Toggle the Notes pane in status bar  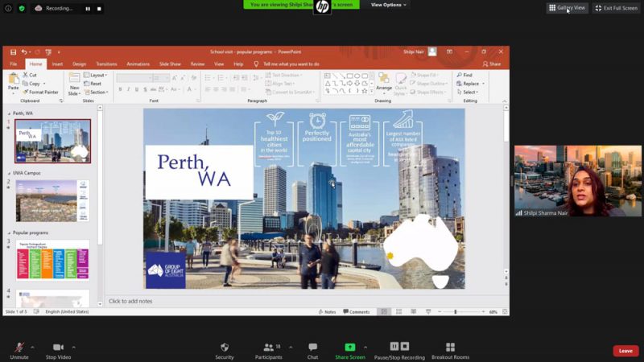pyautogui.click(x=327, y=311)
